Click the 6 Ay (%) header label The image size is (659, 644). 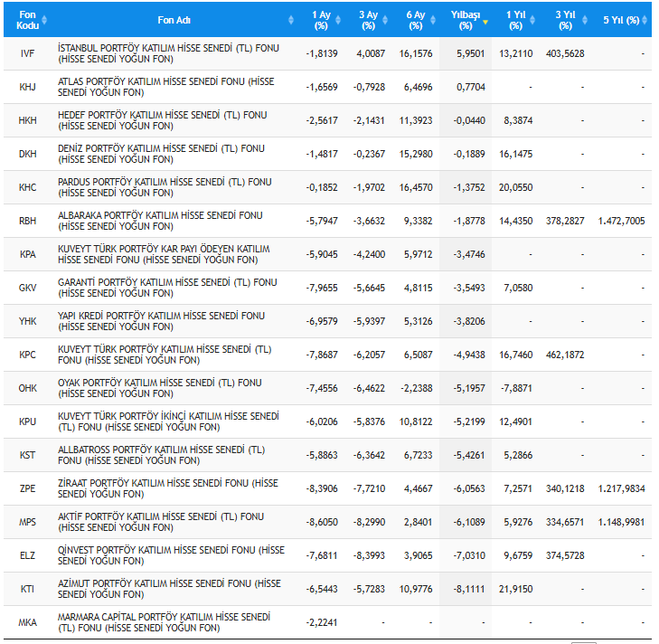[x=416, y=20]
